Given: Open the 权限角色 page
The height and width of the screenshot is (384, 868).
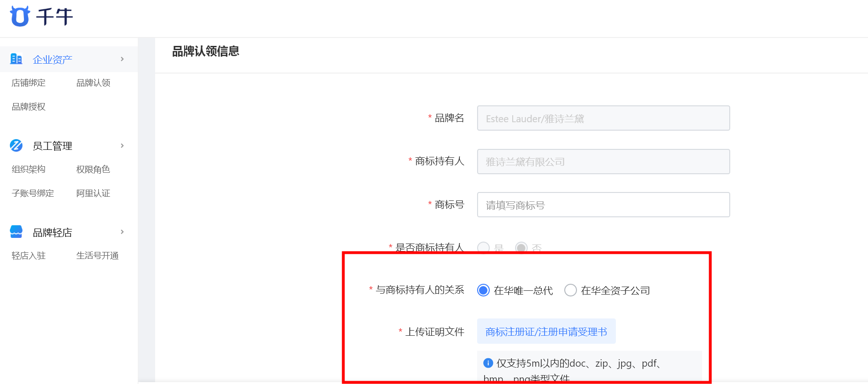Looking at the screenshot, I should (x=93, y=169).
